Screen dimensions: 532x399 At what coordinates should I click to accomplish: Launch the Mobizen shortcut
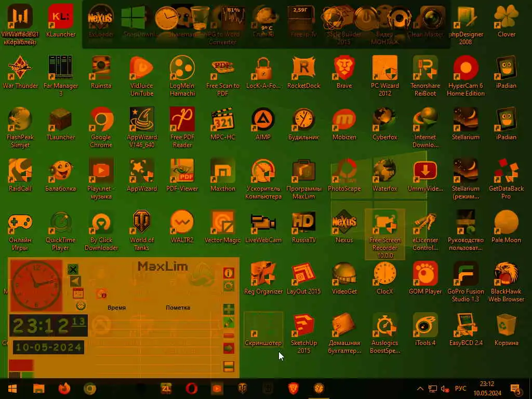point(344,124)
